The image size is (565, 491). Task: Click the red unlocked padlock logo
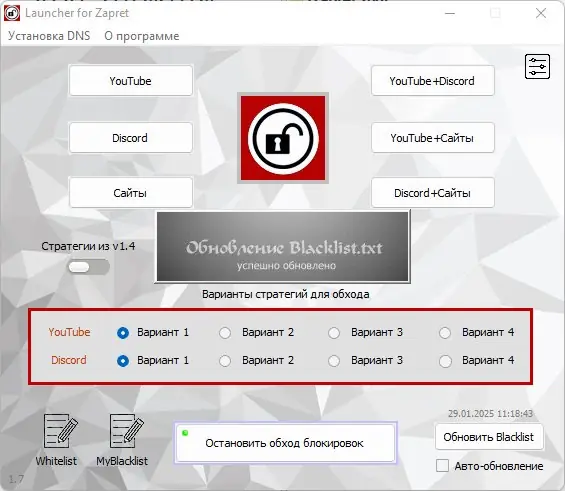click(283, 138)
